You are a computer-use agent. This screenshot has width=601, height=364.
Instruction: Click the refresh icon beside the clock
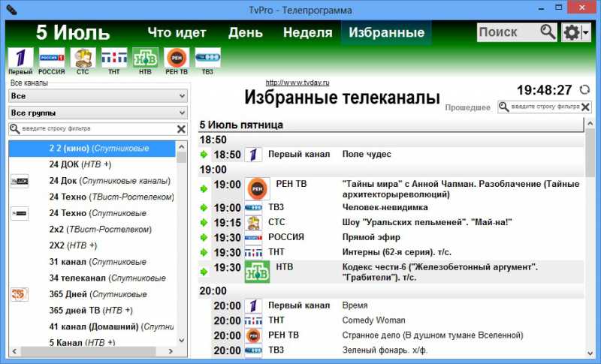[x=584, y=90]
